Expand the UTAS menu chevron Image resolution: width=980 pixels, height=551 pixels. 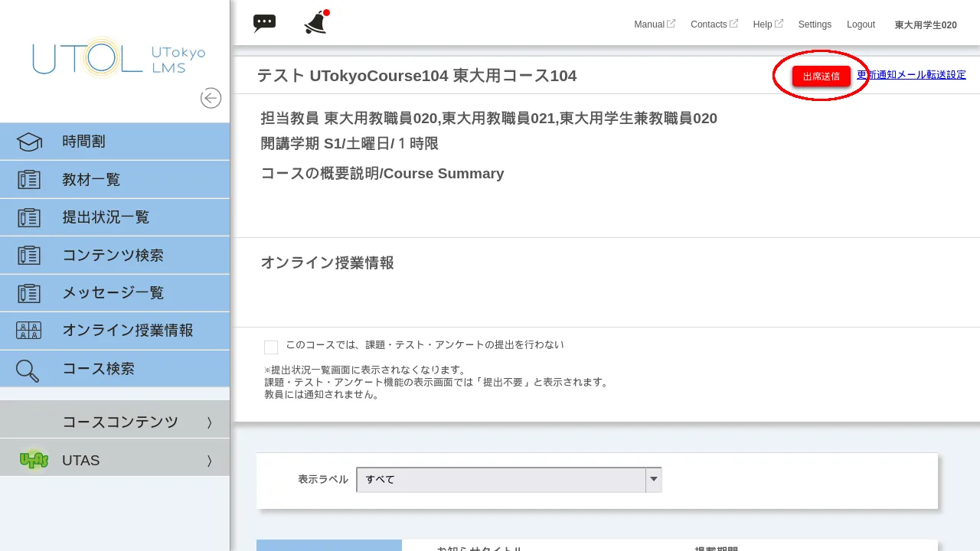point(209,460)
